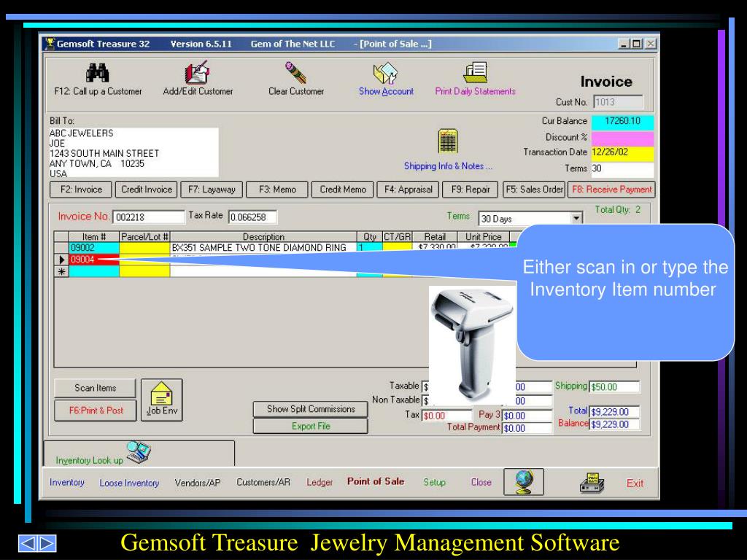Select item number 09002 cell
The image size is (747, 560).
coord(94,248)
